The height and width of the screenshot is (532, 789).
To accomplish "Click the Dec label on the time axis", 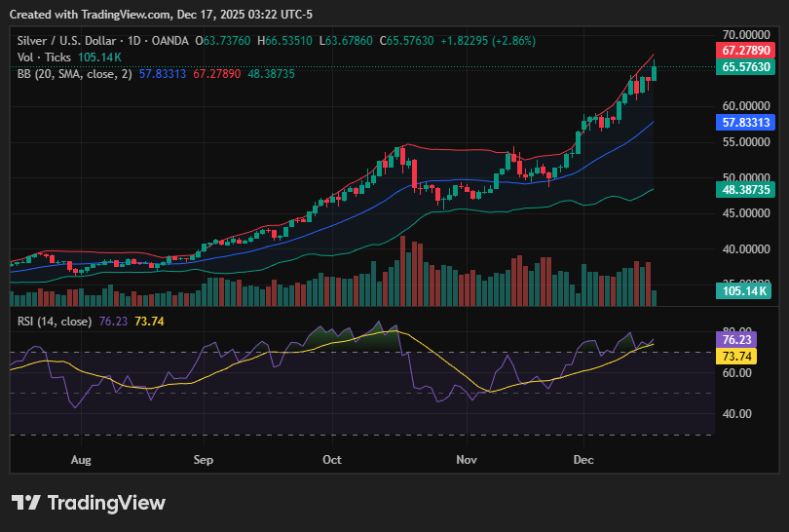I will pos(583,458).
